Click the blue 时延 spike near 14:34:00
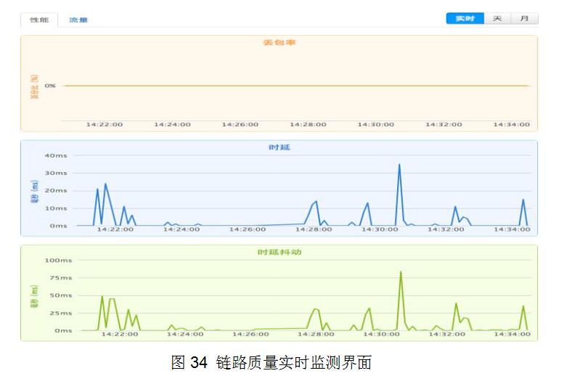Viewport: 588px width, 384px height. click(x=523, y=201)
